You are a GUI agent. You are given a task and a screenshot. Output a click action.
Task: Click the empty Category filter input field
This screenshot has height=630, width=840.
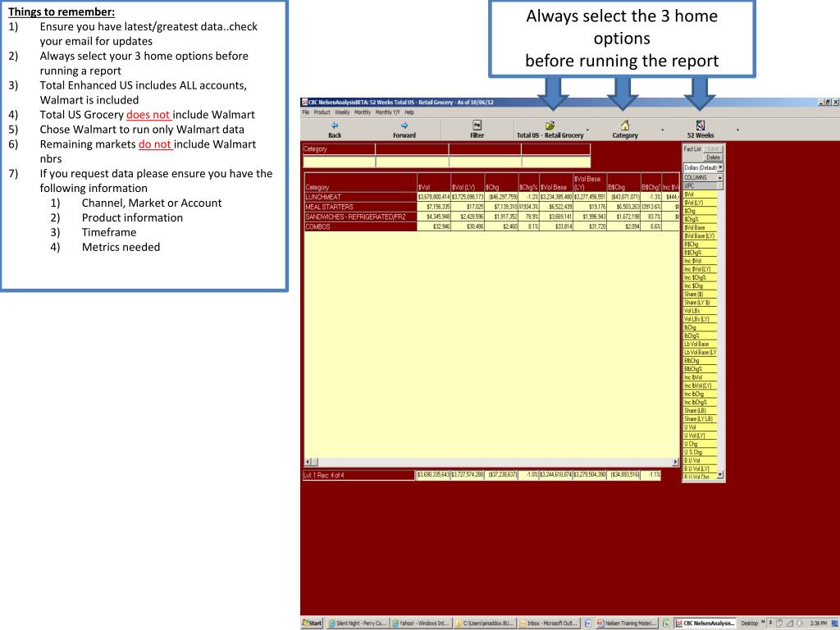coord(339,162)
